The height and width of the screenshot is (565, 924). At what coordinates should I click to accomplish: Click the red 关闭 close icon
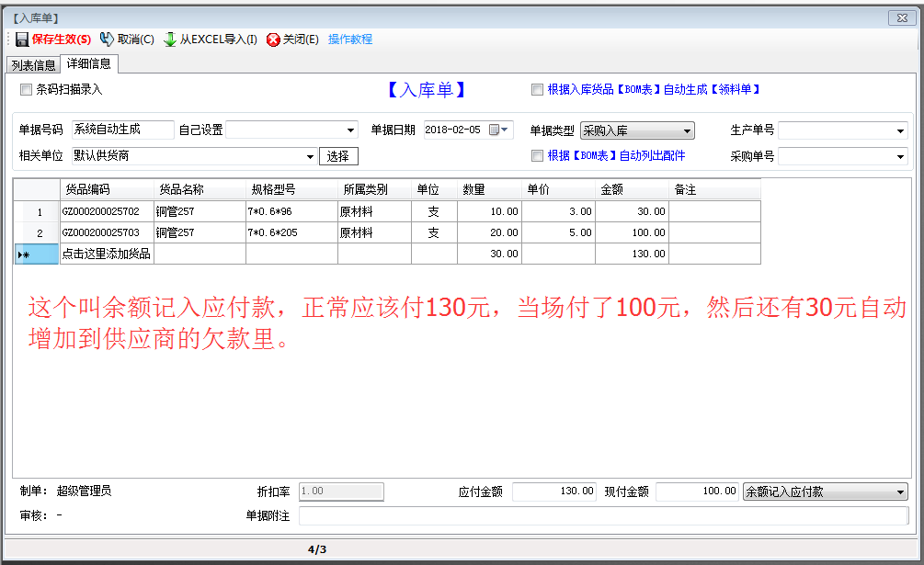[273, 40]
